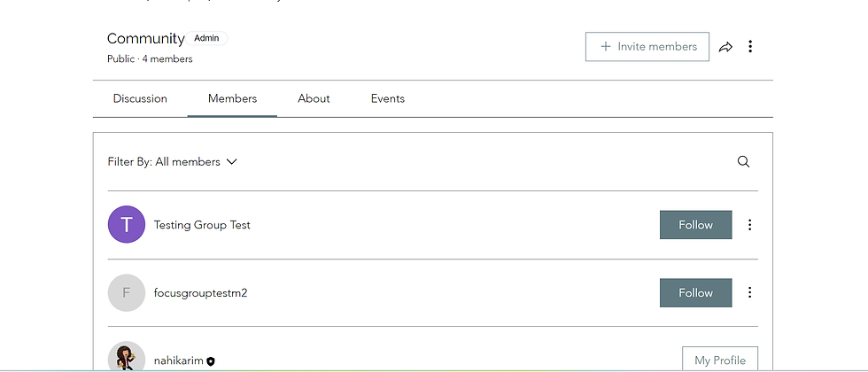Image resolution: width=868 pixels, height=372 pixels.
Task: Expand the Filter By All members dropdown
Action: point(173,162)
